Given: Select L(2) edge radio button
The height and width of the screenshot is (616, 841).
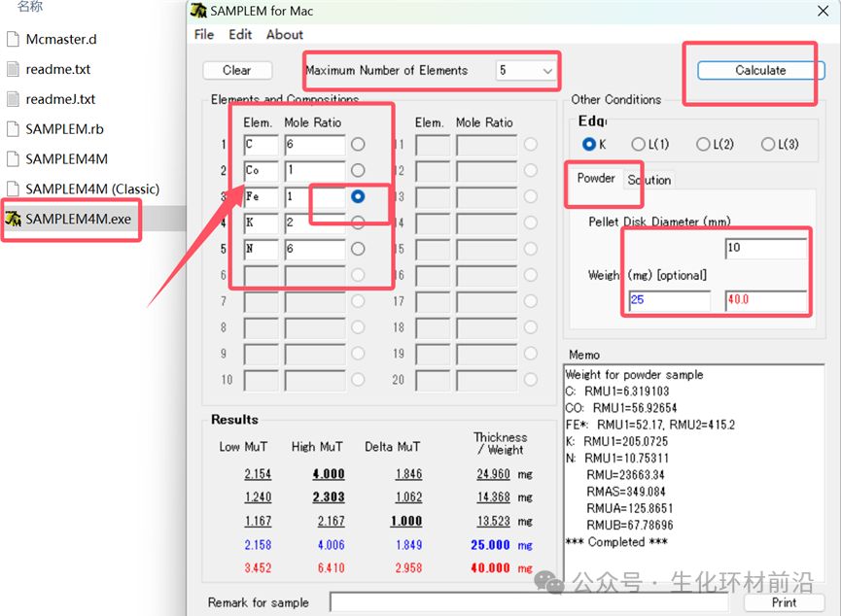Looking at the screenshot, I should (703, 144).
